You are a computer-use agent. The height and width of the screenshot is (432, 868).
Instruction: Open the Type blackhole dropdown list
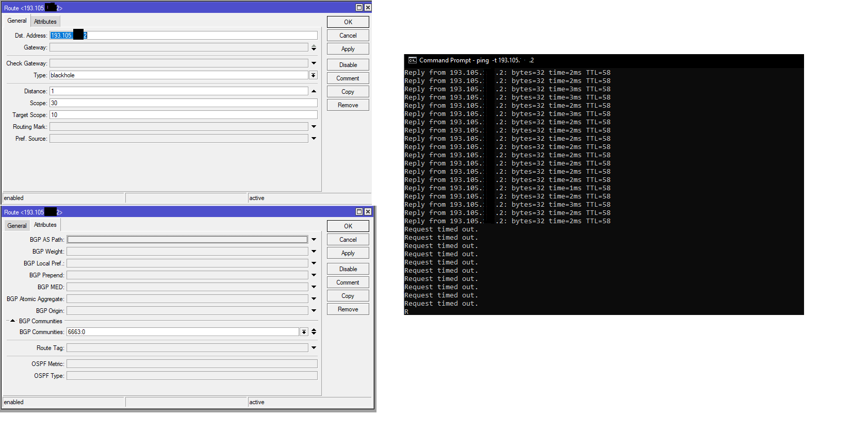pyautogui.click(x=313, y=75)
